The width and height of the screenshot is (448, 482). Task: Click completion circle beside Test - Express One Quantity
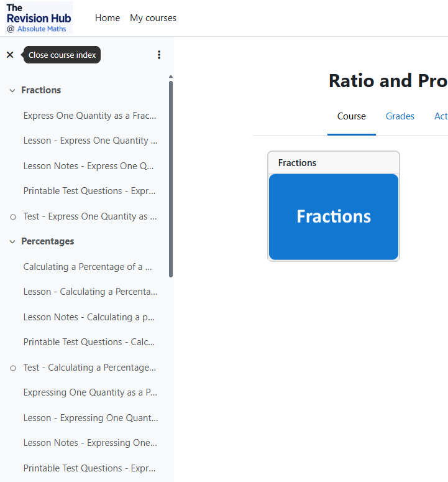pyautogui.click(x=13, y=217)
